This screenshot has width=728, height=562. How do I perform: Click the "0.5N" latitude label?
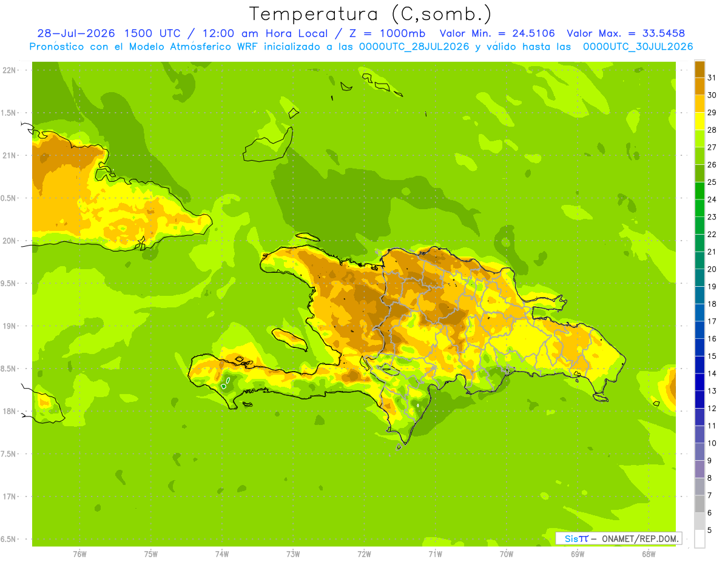click(x=8, y=198)
